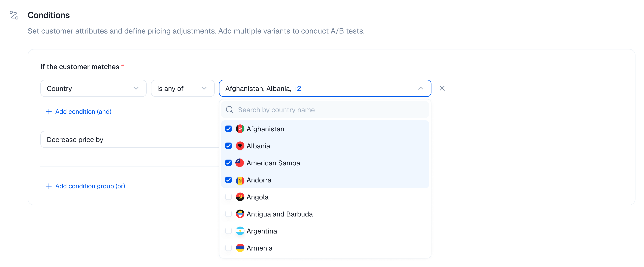Click the Argentina flag icon

240,231
